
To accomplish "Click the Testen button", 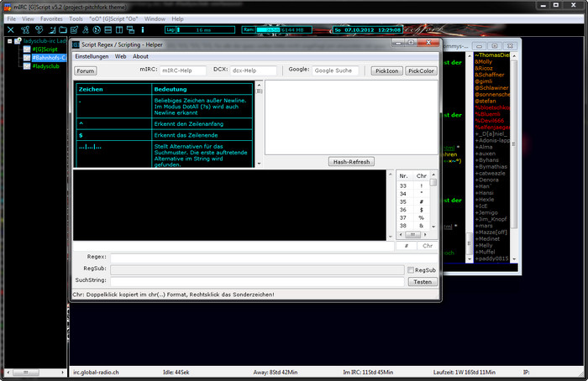I will point(423,282).
